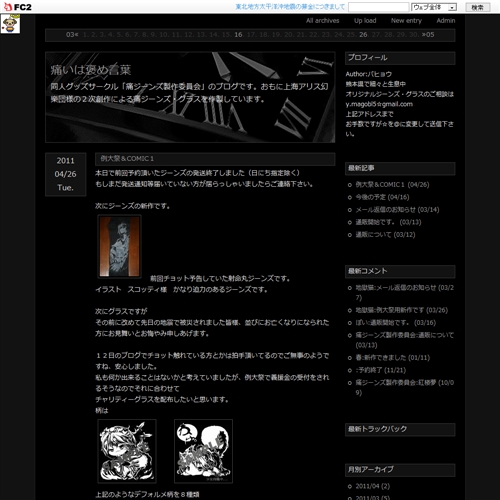500x500 pixels.
Task: Go to next month via »05 arrow
Action: coord(428,35)
